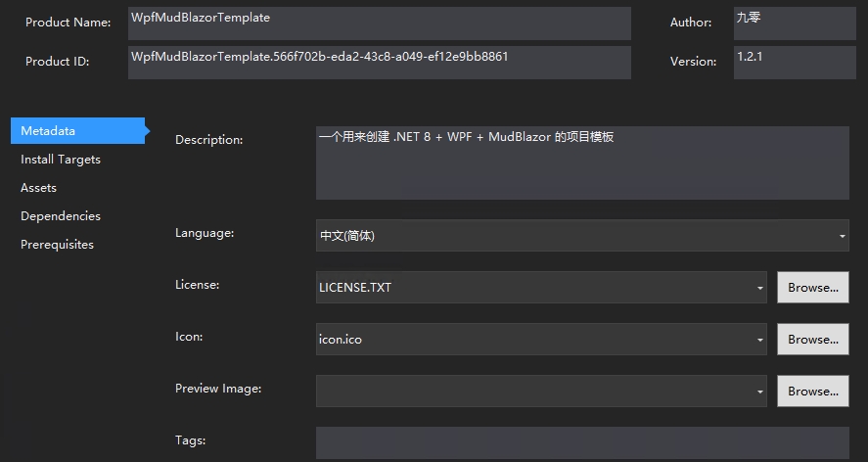The height and width of the screenshot is (462, 868).
Task: Click the Tags input field
Action: [582, 443]
